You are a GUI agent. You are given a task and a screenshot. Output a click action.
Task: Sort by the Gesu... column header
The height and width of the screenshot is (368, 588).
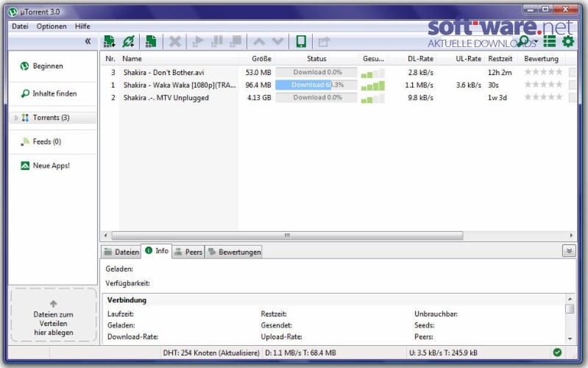click(x=373, y=59)
